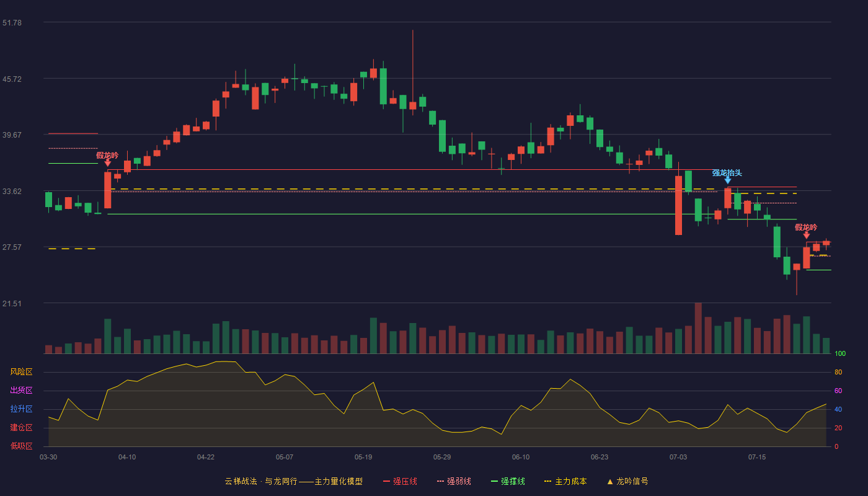
Task: Click the green 100 indicator axis value
Action: click(x=840, y=354)
